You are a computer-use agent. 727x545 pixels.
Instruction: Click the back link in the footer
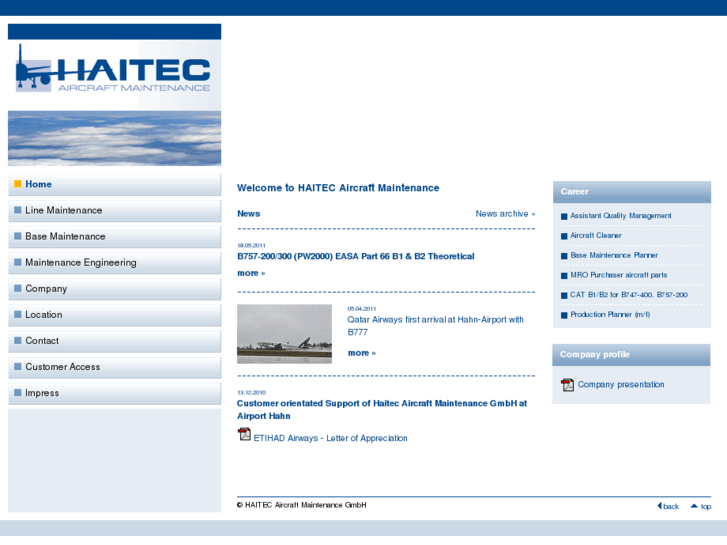point(671,507)
